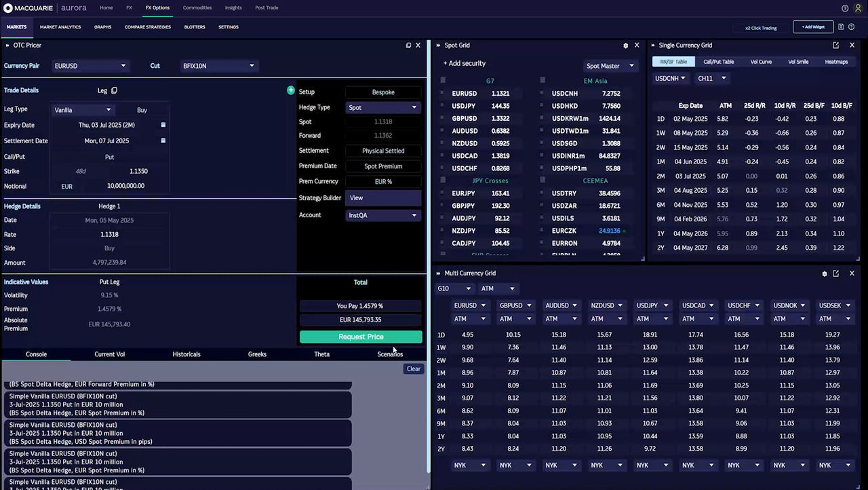Toggle the Put option type
This screenshot has height=490, width=868.
pos(109,157)
